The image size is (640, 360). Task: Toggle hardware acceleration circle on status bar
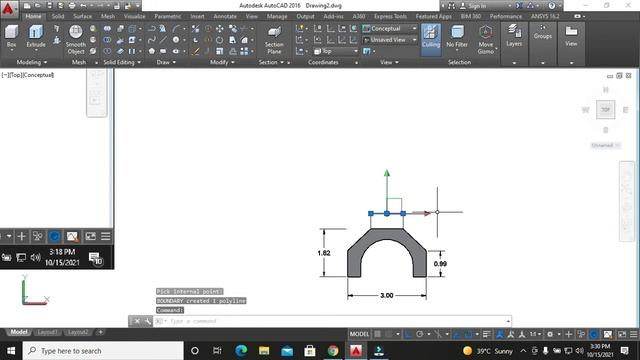tap(594, 334)
